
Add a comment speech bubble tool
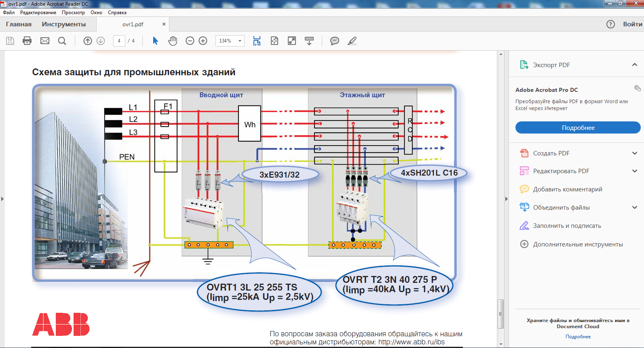tap(334, 41)
